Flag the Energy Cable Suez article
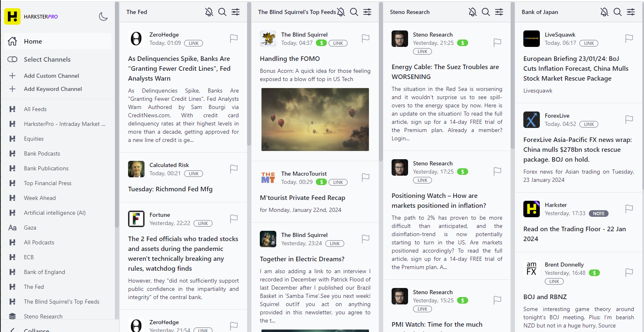The image size is (644, 332). click(497, 42)
